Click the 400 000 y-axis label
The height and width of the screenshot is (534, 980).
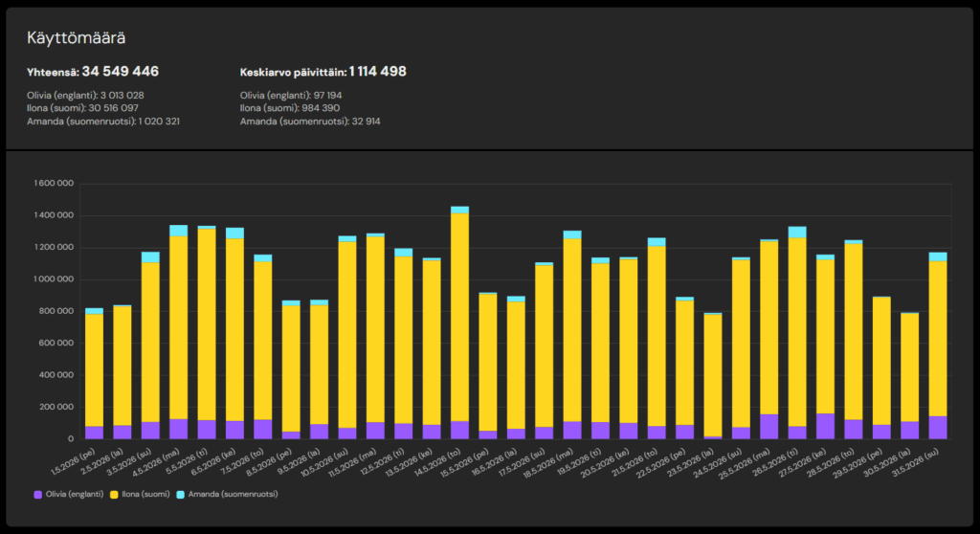pos(56,375)
